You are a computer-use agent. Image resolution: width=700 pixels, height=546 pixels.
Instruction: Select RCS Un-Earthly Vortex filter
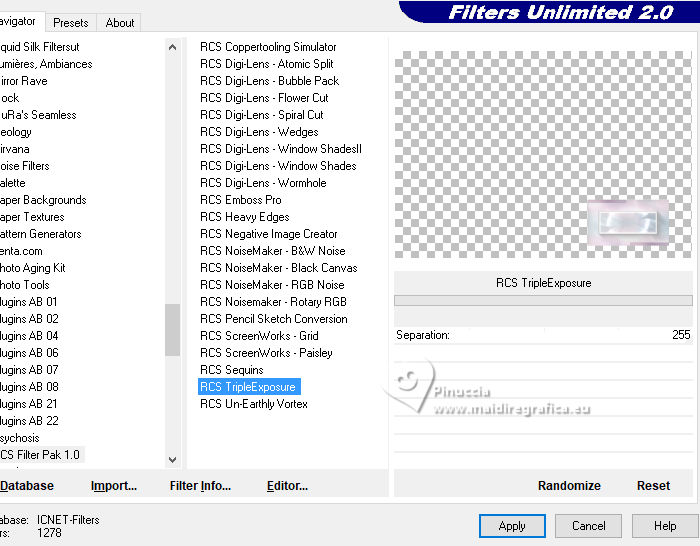click(254, 404)
